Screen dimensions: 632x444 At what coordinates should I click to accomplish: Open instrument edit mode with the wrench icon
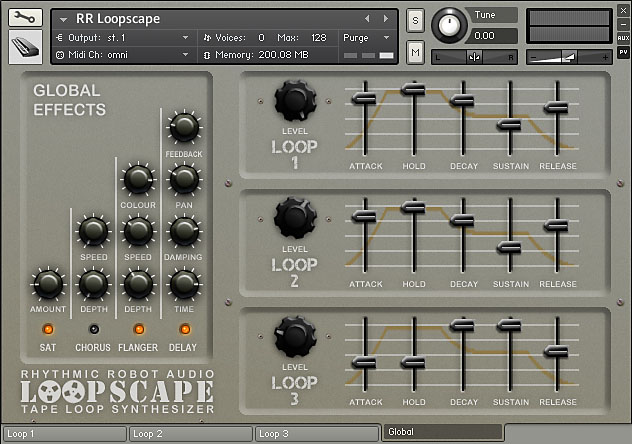click(x=25, y=17)
